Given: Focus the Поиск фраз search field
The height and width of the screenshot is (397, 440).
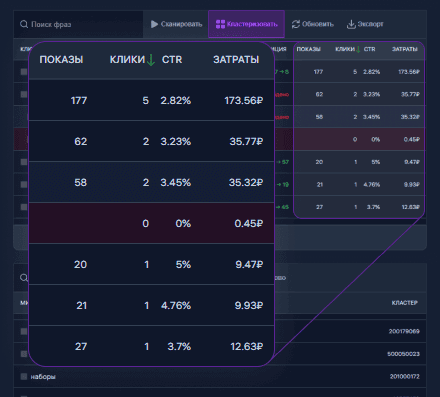Looking at the screenshot, I should (78, 24).
